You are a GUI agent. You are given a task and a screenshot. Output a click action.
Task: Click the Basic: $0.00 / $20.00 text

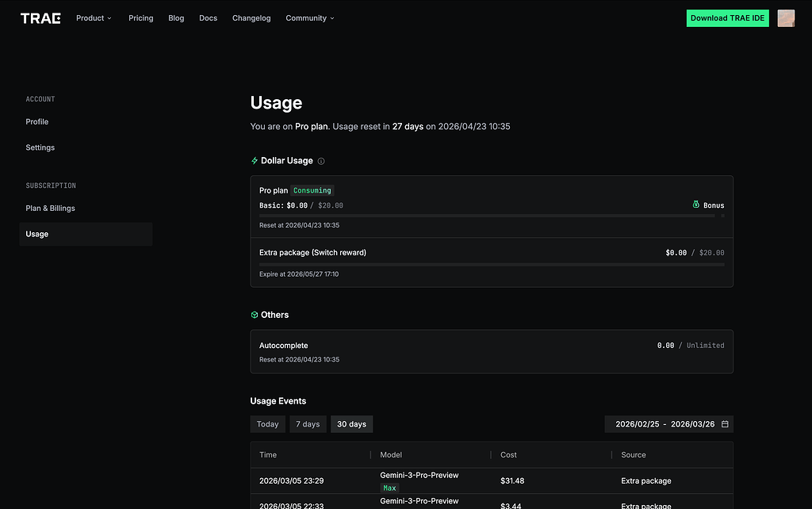click(x=301, y=205)
